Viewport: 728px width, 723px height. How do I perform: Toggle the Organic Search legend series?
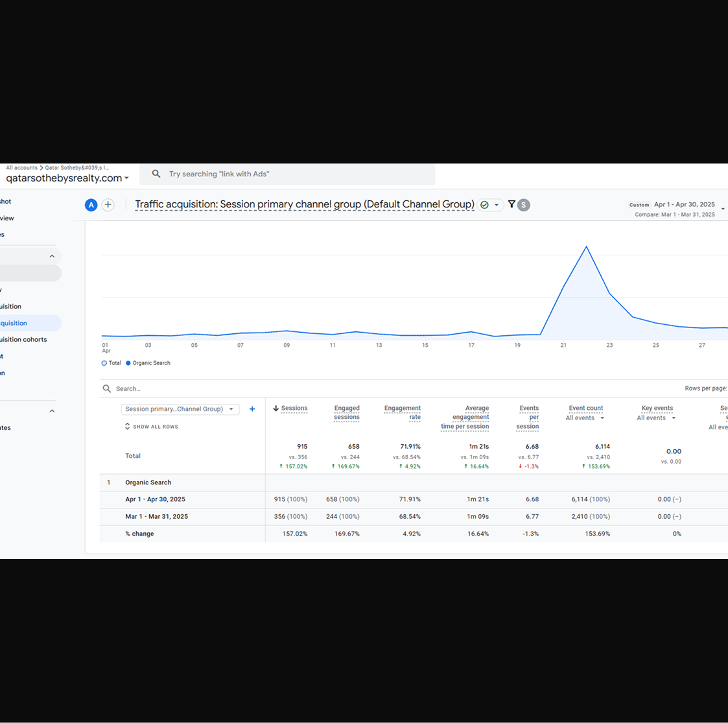point(148,363)
